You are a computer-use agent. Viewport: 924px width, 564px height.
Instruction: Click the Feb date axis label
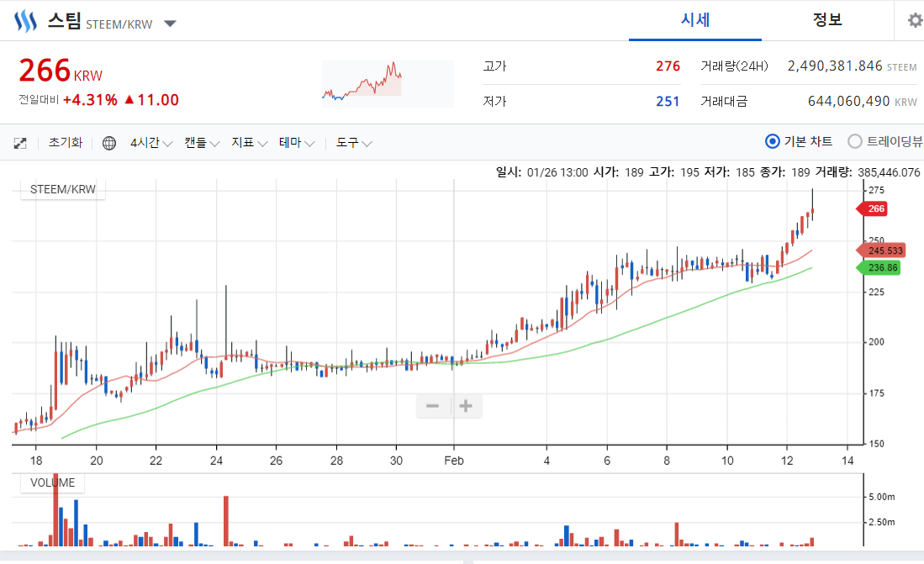(454, 461)
